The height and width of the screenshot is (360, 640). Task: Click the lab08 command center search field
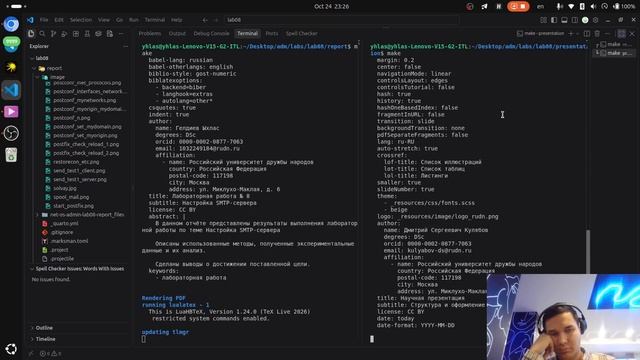click(x=341, y=20)
